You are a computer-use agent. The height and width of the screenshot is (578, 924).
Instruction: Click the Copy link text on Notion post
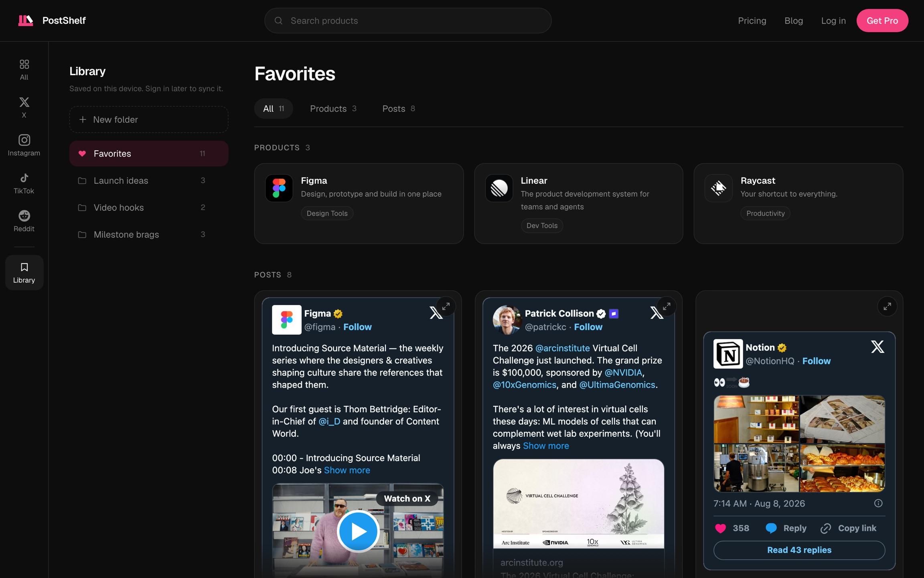click(x=857, y=528)
